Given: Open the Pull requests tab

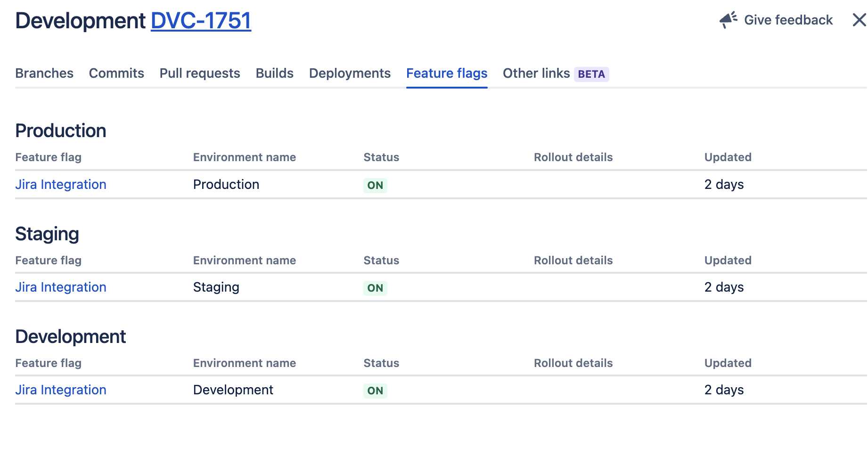Looking at the screenshot, I should (x=199, y=73).
